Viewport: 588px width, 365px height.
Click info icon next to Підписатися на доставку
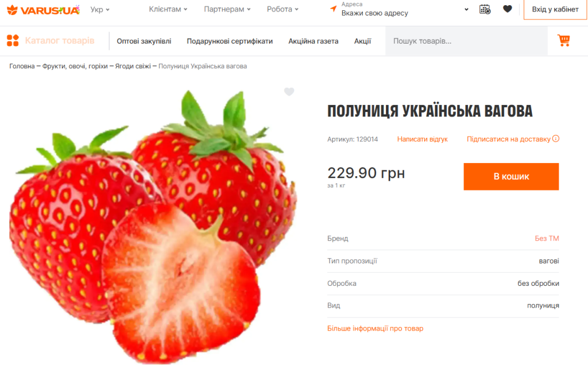tap(556, 139)
